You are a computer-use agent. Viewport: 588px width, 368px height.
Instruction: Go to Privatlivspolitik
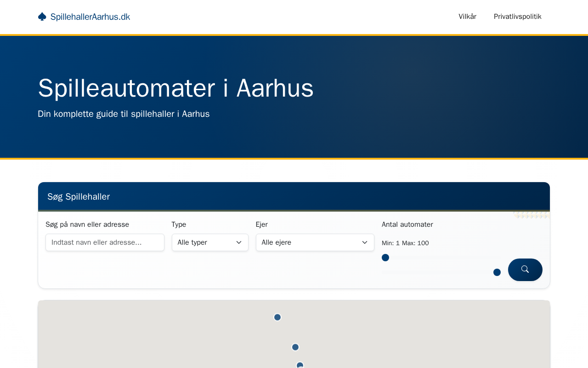coord(517,17)
